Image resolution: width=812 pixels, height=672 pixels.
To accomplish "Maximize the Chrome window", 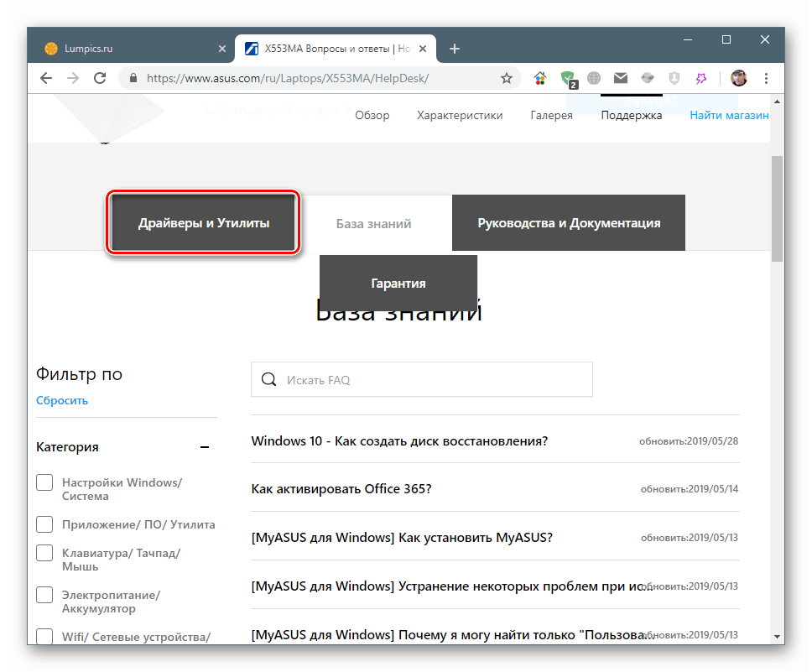I will (726, 40).
